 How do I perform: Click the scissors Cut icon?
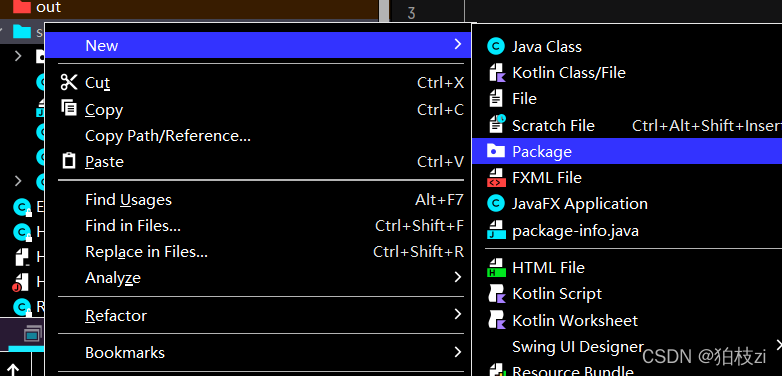[x=69, y=82]
